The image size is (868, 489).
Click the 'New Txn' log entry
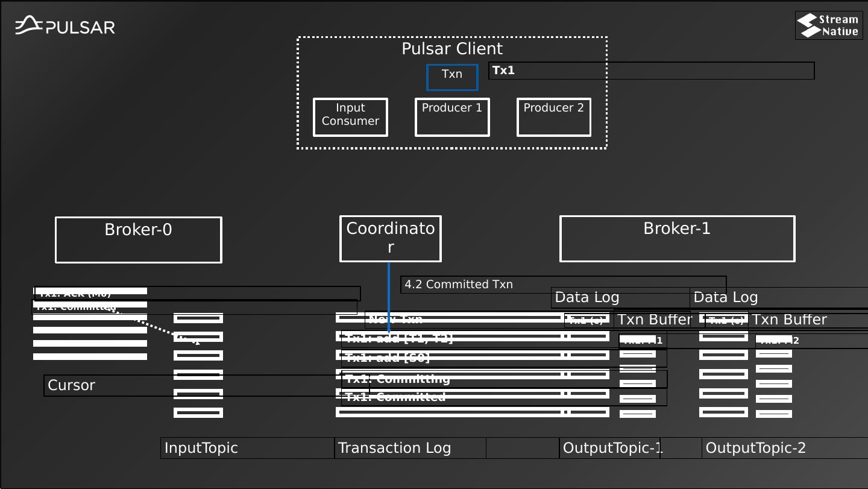pos(395,319)
